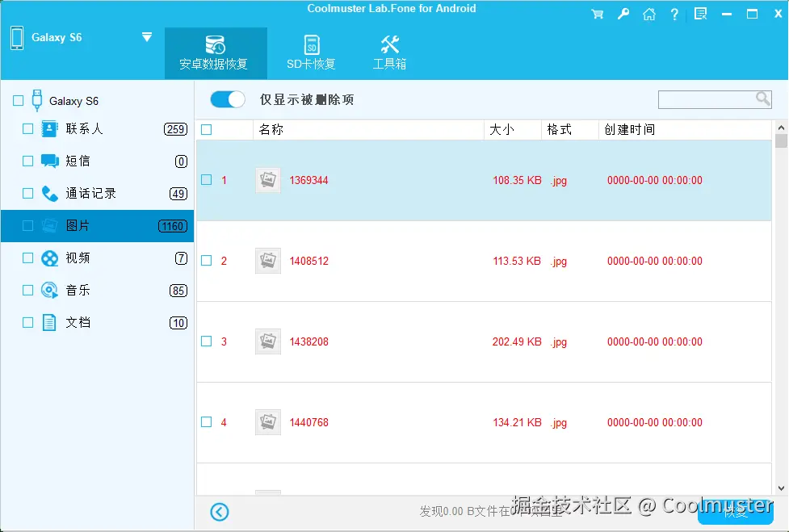This screenshot has height=532, width=789.
Task: Select the 联系人 (Contacts) category icon
Action: (50, 128)
